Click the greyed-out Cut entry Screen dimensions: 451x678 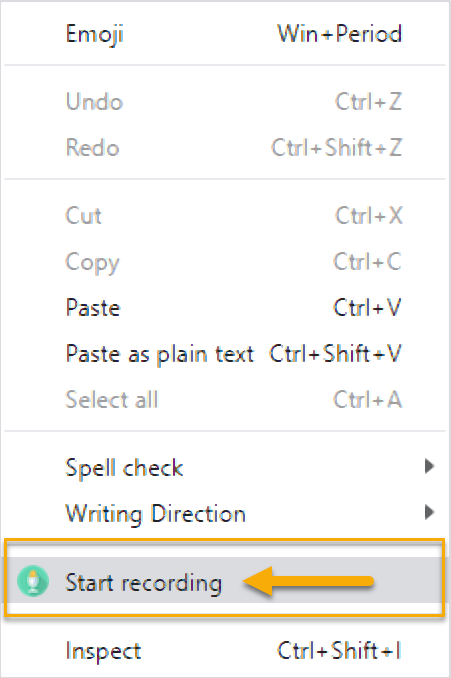[x=225, y=215]
